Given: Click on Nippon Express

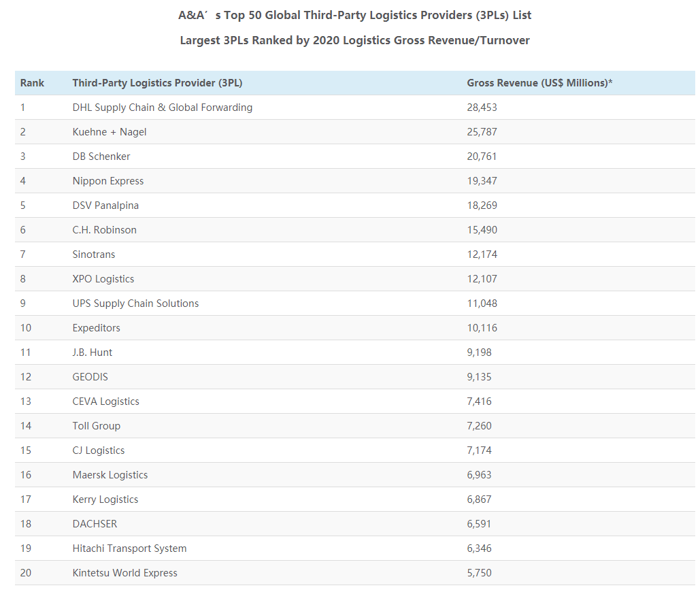Looking at the screenshot, I should point(108,181).
